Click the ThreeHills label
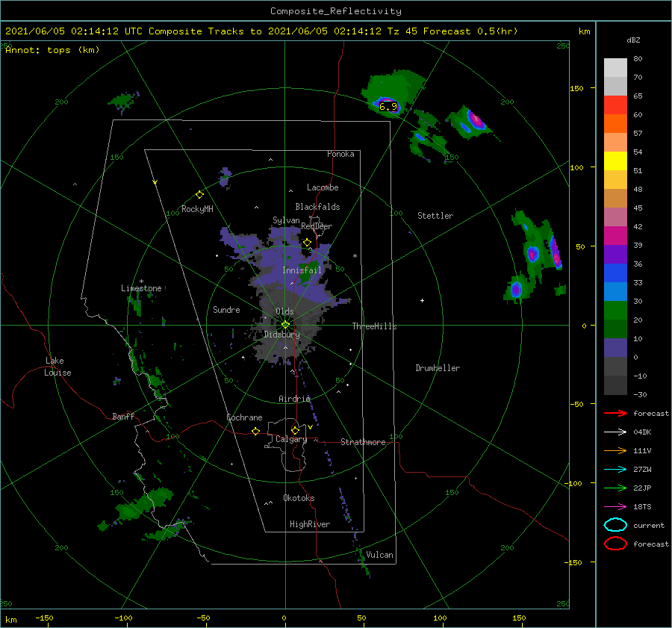672x628 pixels. pos(374,326)
